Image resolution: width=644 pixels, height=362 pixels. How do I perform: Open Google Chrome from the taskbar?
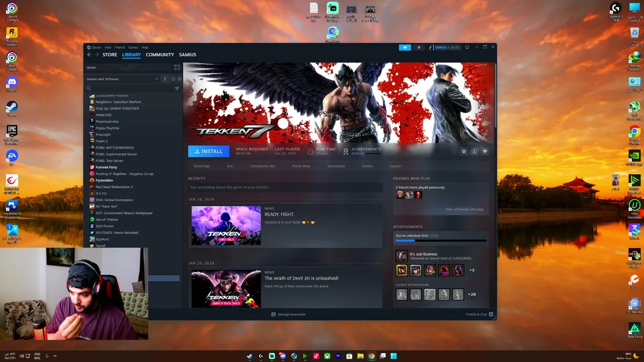(371, 356)
